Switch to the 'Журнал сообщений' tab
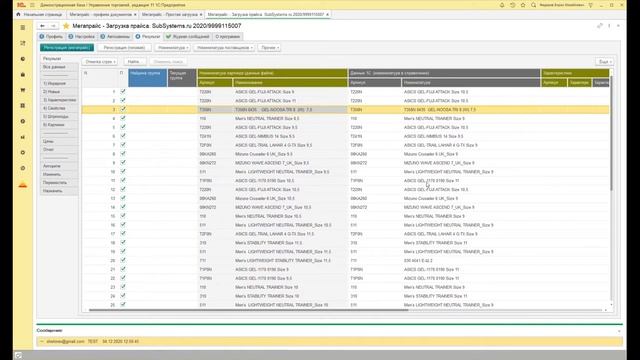640x360 pixels. point(187,36)
